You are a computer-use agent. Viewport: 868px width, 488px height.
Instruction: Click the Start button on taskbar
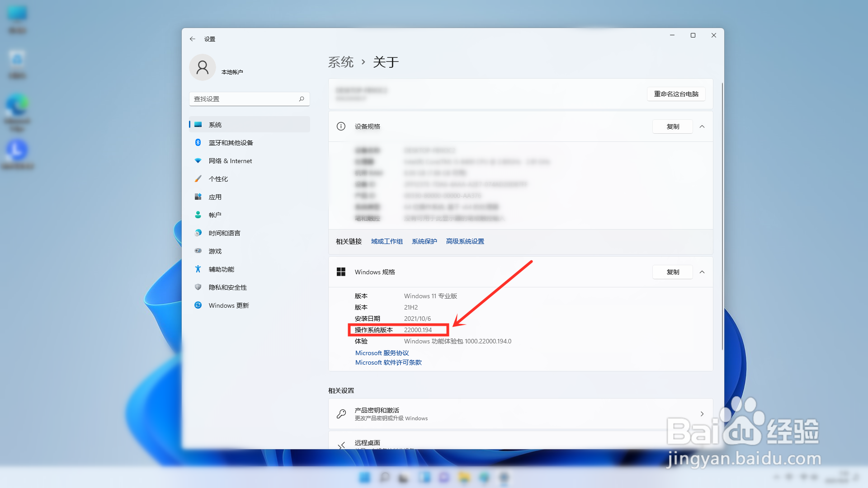pos(364,478)
